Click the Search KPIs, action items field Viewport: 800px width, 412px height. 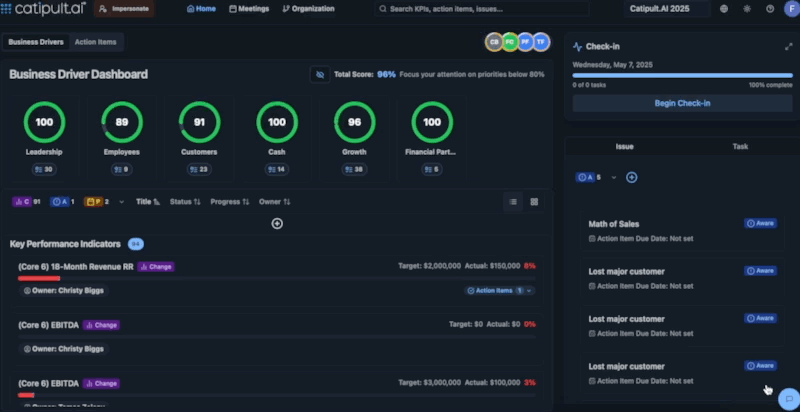point(495,9)
